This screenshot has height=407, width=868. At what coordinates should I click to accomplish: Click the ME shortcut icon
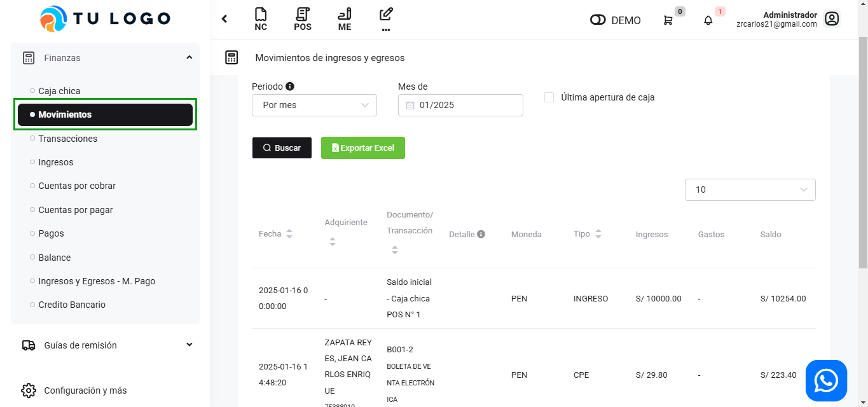(345, 18)
